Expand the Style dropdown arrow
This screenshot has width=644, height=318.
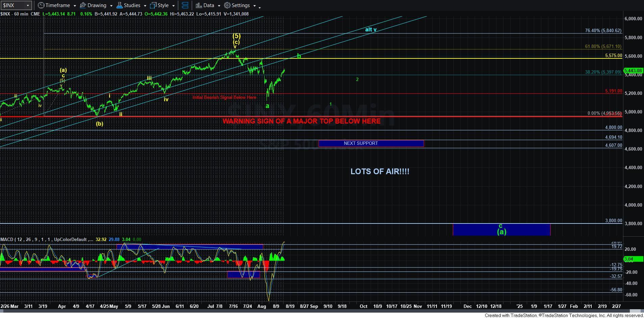[x=173, y=6]
